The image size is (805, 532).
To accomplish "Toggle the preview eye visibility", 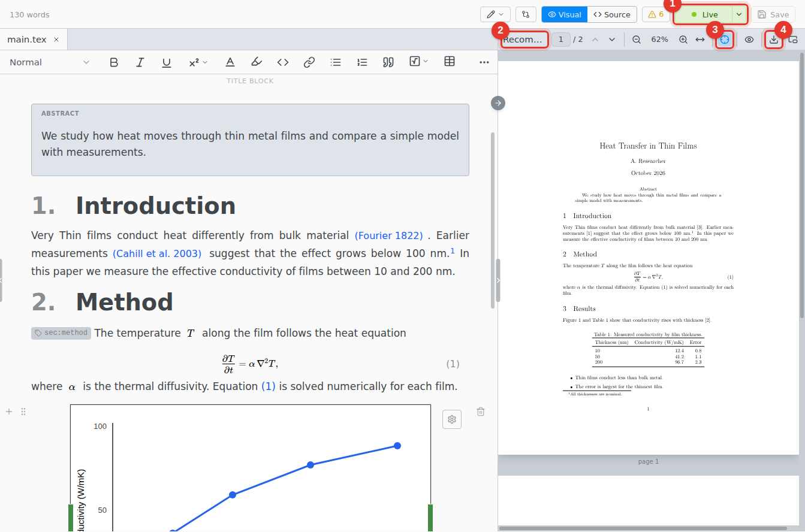I will [749, 40].
